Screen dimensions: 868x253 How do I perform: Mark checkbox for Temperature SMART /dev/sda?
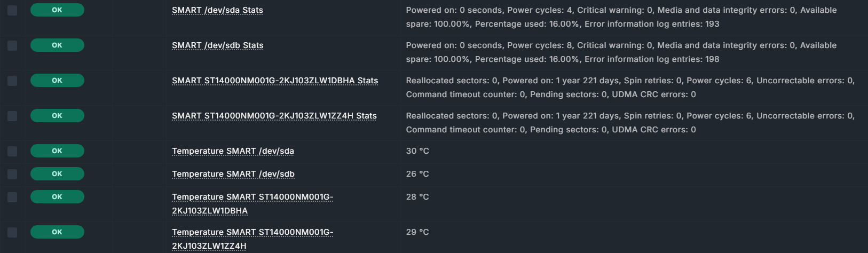12,151
